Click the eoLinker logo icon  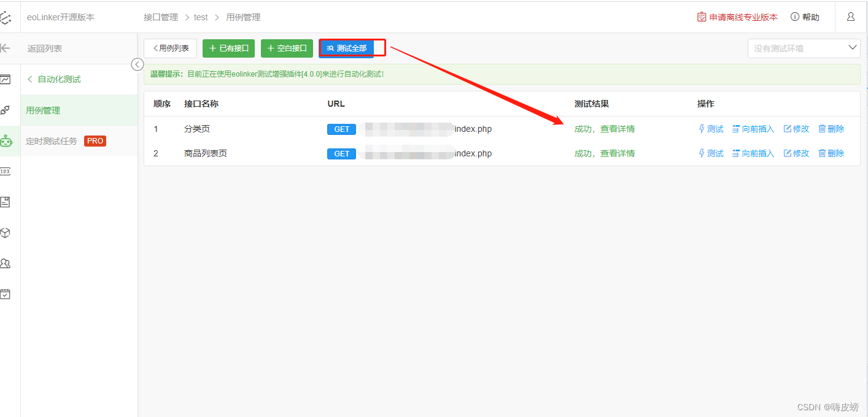point(5,18)
